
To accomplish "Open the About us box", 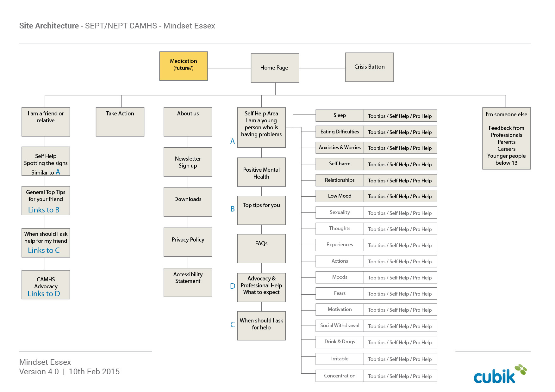I will [188, 122].
